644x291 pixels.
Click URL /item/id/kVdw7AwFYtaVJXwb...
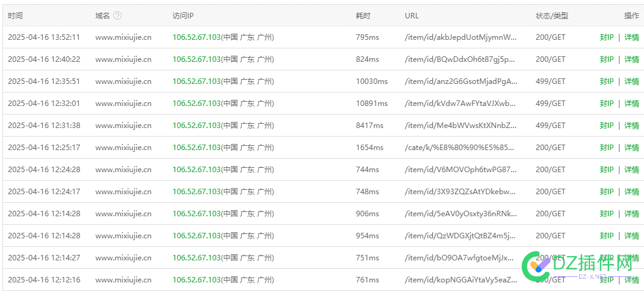tap(460, 104)
